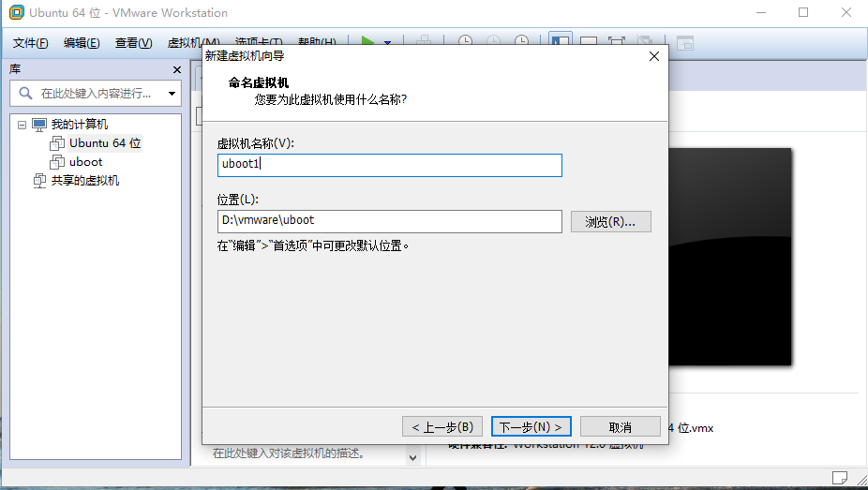Image resolution: width=868 pixels, height=490 pixels.
Task: Click the shared VMs icon in library
Action: pos(39,181)
